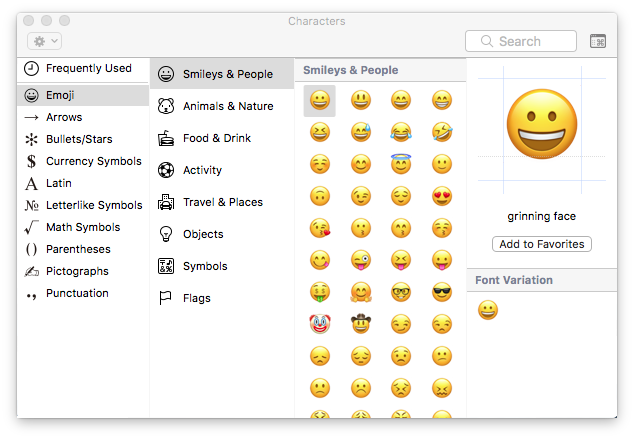
Task: Select the Emoji category
Action: pos(83,95)
